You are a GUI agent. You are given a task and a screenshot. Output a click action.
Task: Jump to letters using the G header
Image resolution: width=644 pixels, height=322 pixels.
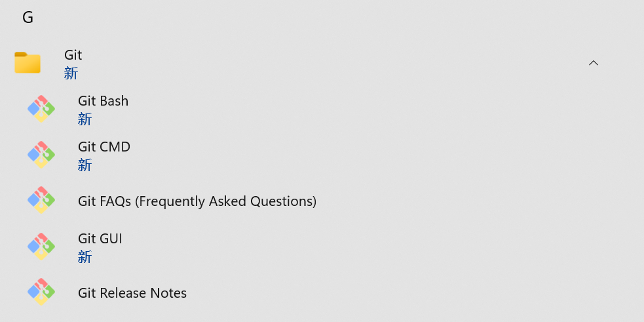pos(28,18)
